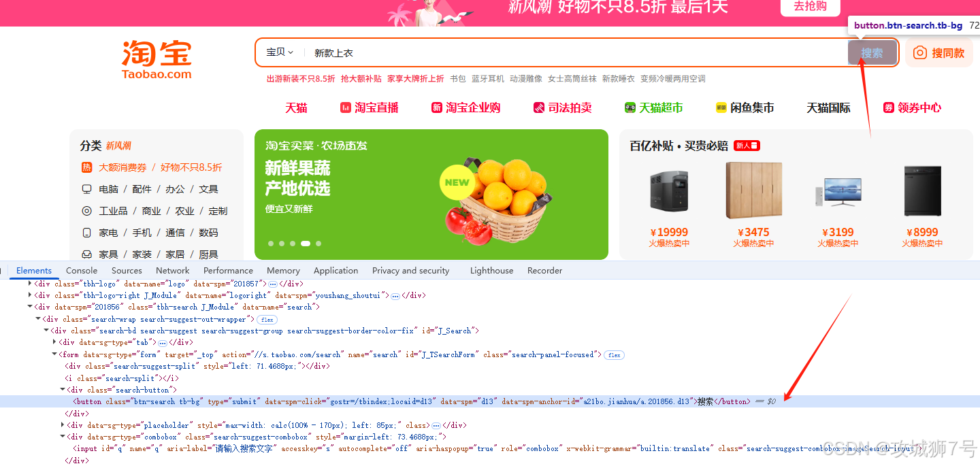Open the 宝贝 search type dropdown

click(280, 52)
